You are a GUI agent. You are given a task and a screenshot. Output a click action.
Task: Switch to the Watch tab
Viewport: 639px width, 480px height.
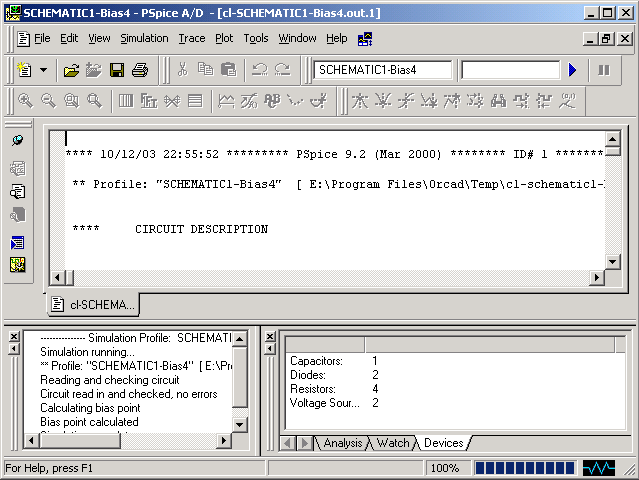coord(393,443)
